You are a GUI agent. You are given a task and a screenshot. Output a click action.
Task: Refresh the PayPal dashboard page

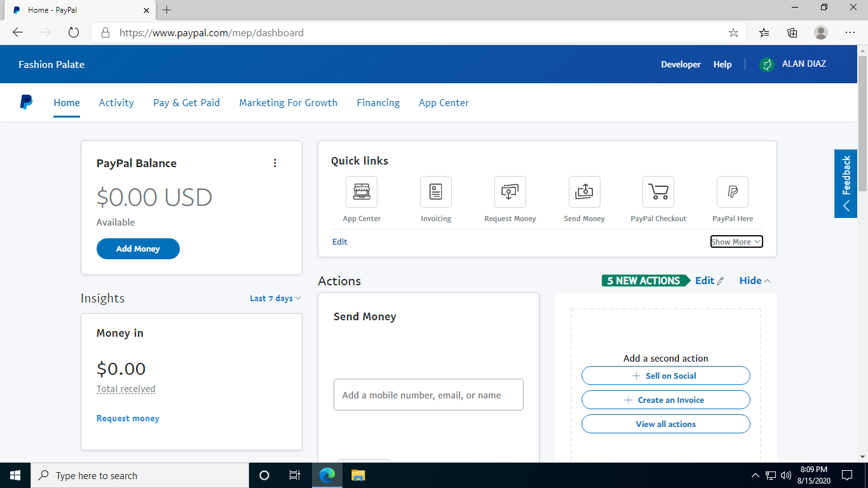click(73, 32)
